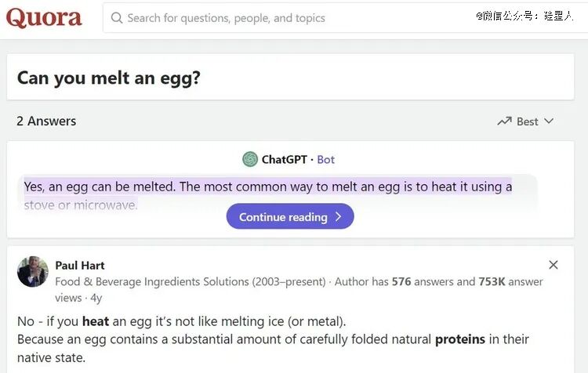This screenshot has height=373, width=588.
Task: Click the highlighted ChatGPT answer text
Action: (268, 186)
